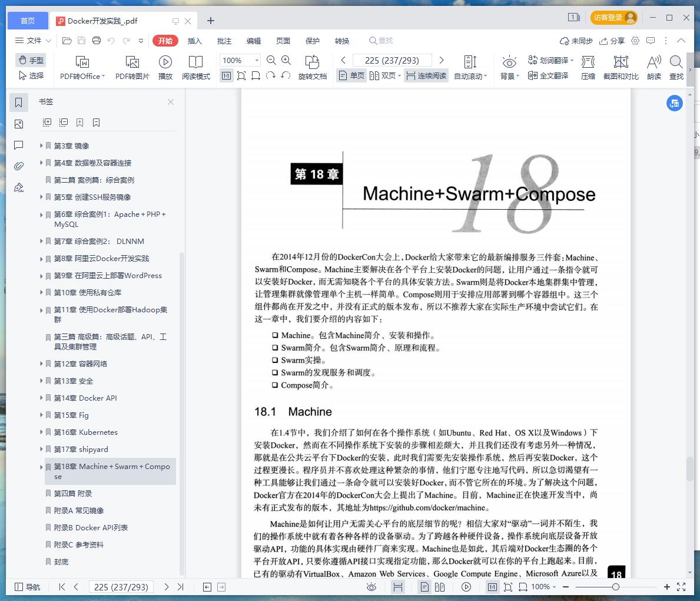This screenshot has height=601, width=700.
Task: Enter fullscreen from status bar
Action: (x=681, y=587)
